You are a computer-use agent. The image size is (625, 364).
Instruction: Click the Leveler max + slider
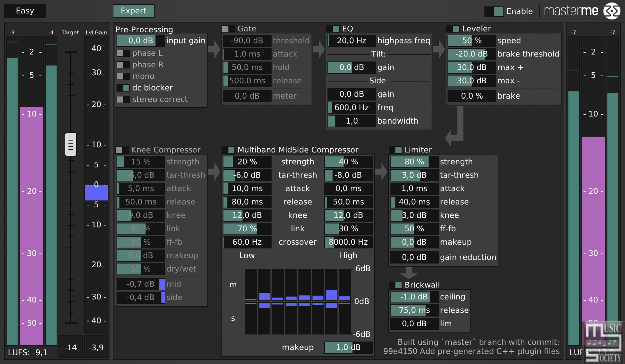pyautogui.click(x=472, y=67)
